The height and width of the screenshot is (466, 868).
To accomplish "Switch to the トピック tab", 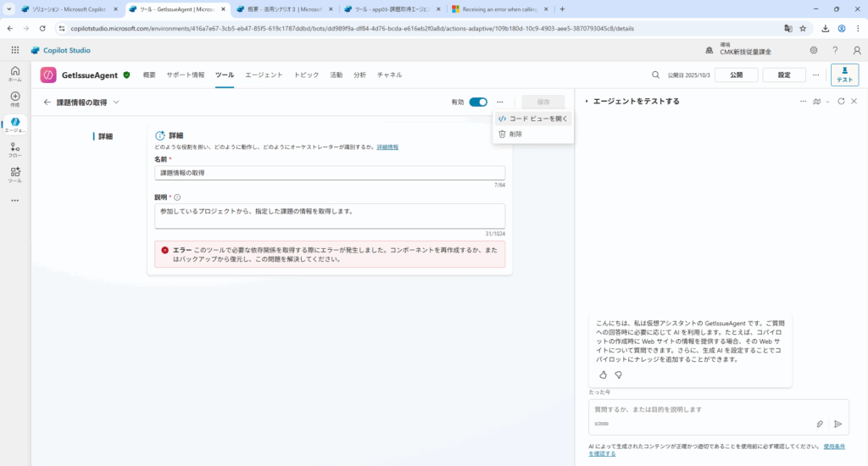I will (x=306, y=75).
